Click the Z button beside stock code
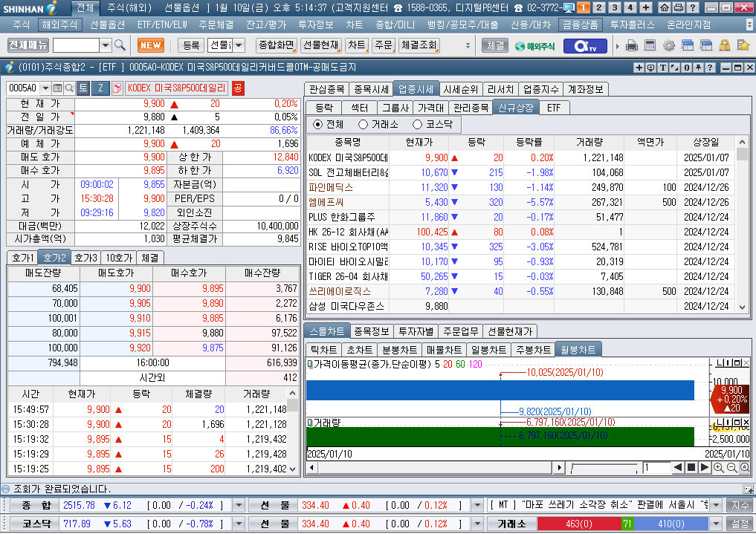The image size is (756, 534). coord(101,88)
